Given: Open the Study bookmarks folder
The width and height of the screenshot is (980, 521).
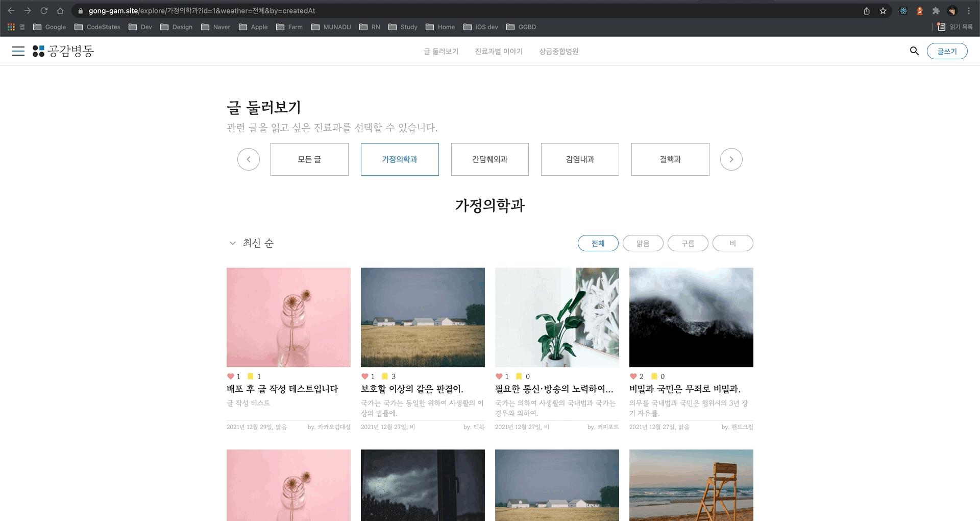Looking at the screenshot, I should coord(403,27).
